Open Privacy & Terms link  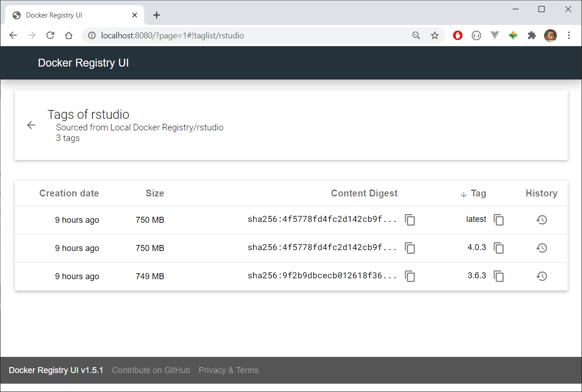[x=229, y=370]
